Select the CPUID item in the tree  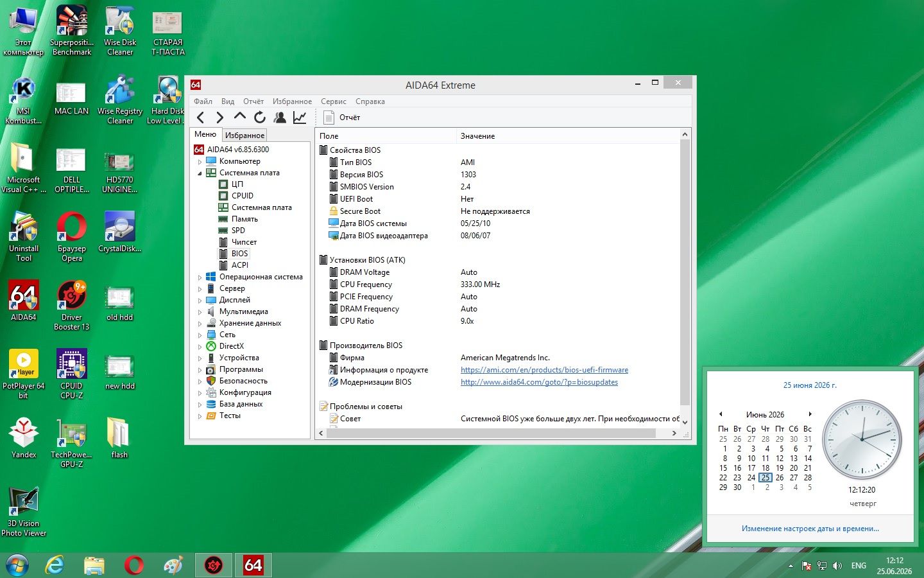(x=242, y=196)
